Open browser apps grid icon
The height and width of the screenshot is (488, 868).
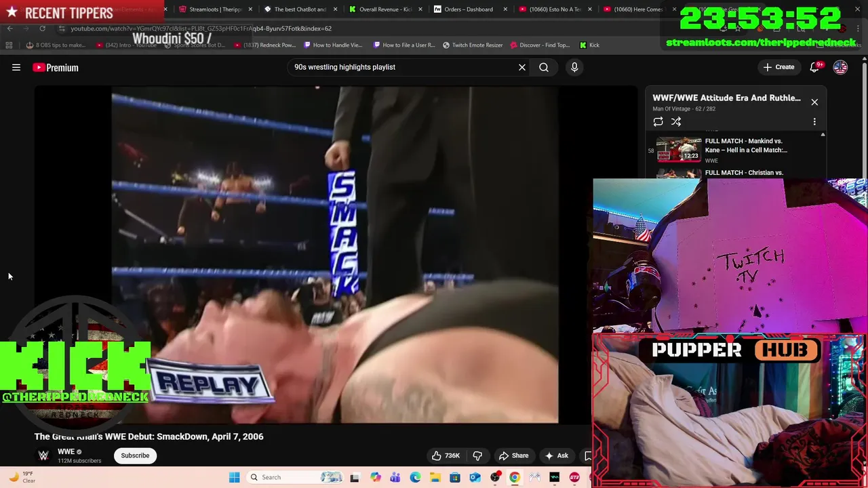coord(9,45)
